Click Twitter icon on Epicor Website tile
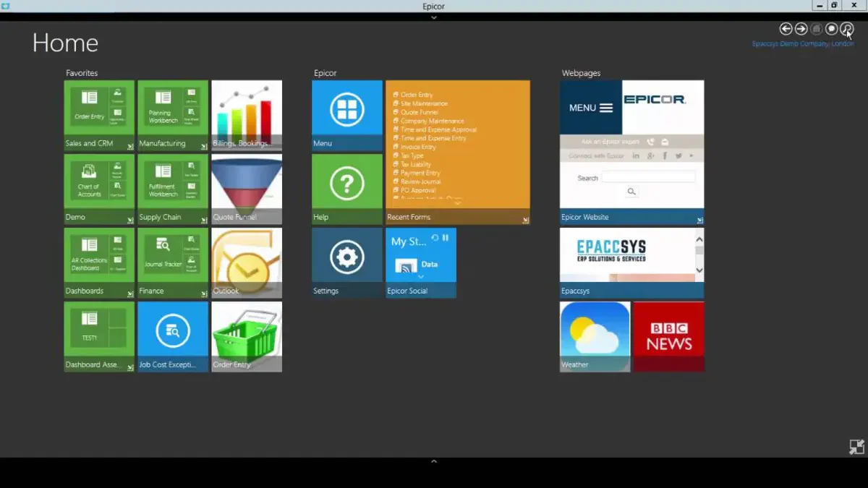The image size is (868, 488). [x=678, y=156]
